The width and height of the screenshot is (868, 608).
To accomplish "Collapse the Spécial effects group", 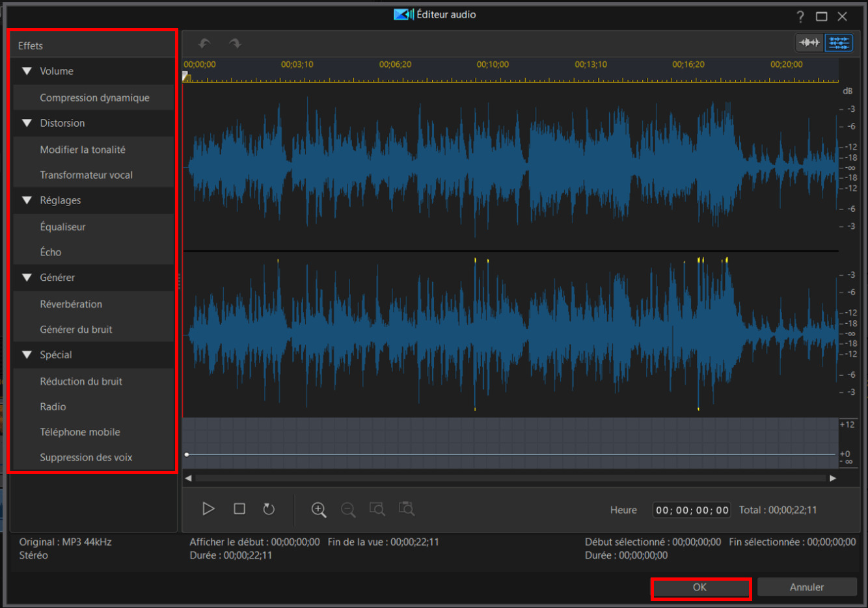I will (x=27, y=354).
